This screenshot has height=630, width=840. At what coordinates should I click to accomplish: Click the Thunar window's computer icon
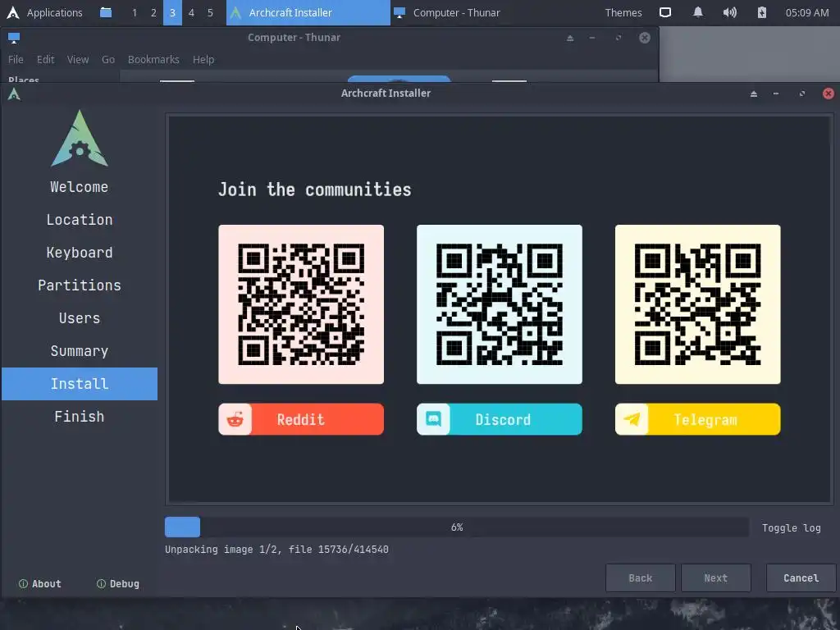click(14, 38)
